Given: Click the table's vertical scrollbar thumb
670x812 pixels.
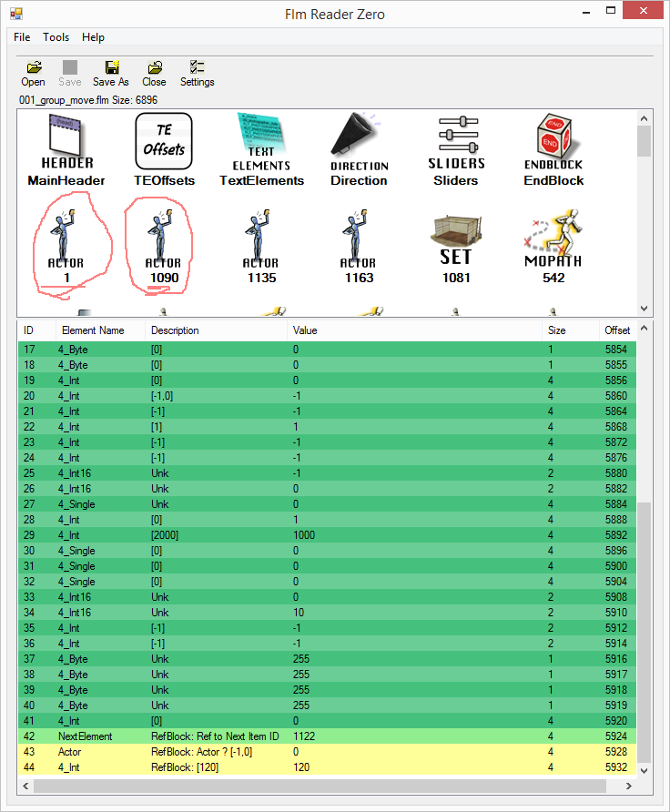Looking at the screenshot, I should [x=645, y=632].
